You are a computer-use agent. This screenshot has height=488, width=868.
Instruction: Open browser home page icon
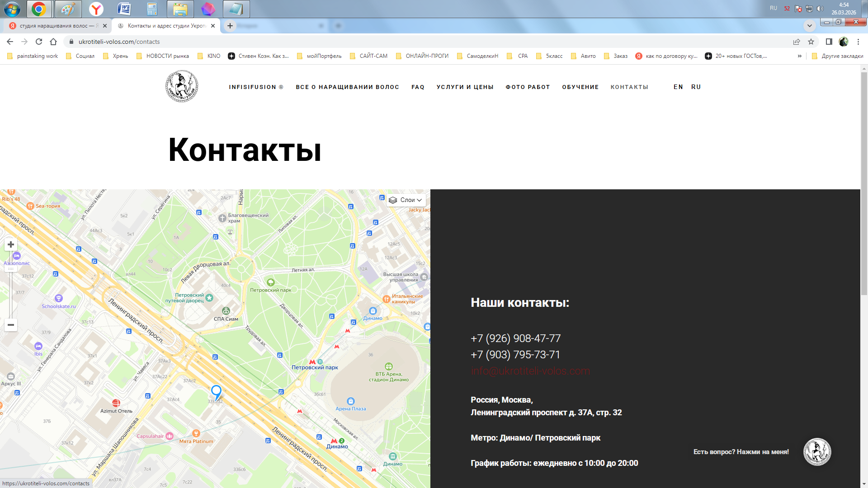click(53, 42)
